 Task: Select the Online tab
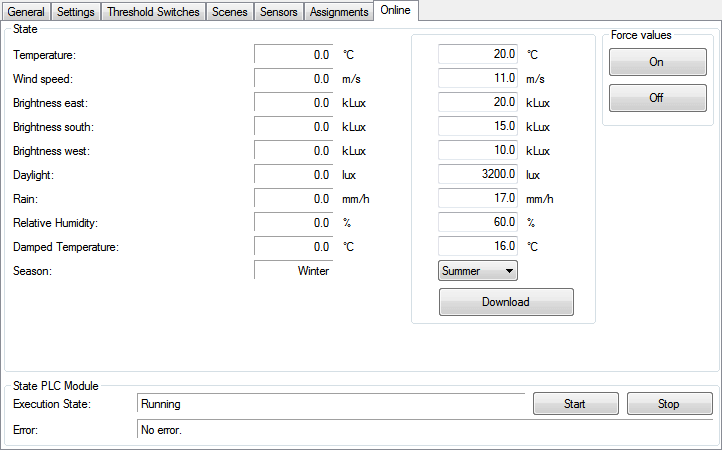396,10
